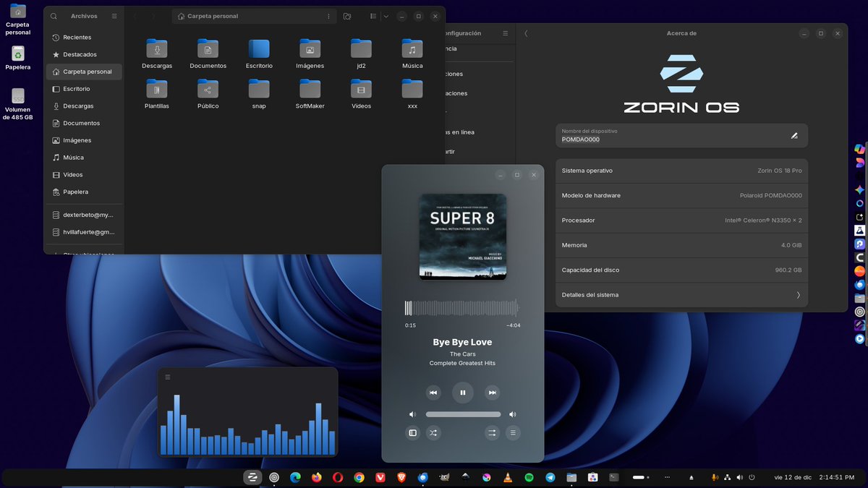This screenshot has height=488, width=868.
Task: Open folder options kebab in path bar
Action: (x=328, y=16)
